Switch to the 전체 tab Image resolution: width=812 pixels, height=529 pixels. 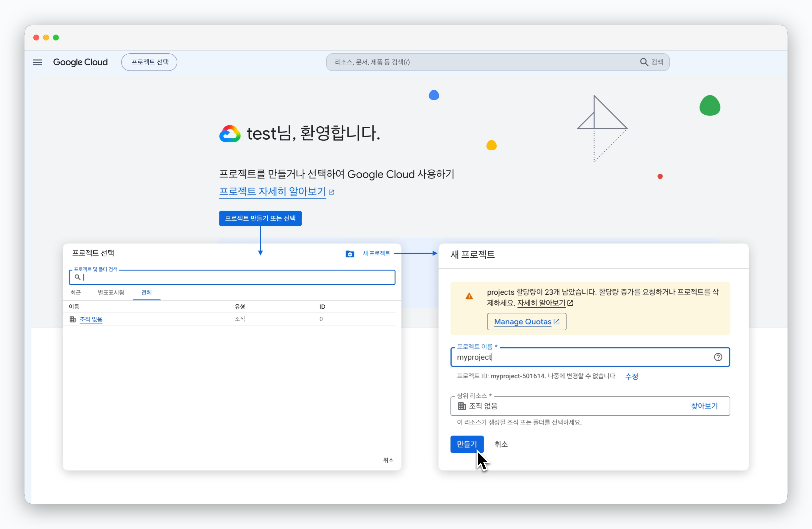146,292
